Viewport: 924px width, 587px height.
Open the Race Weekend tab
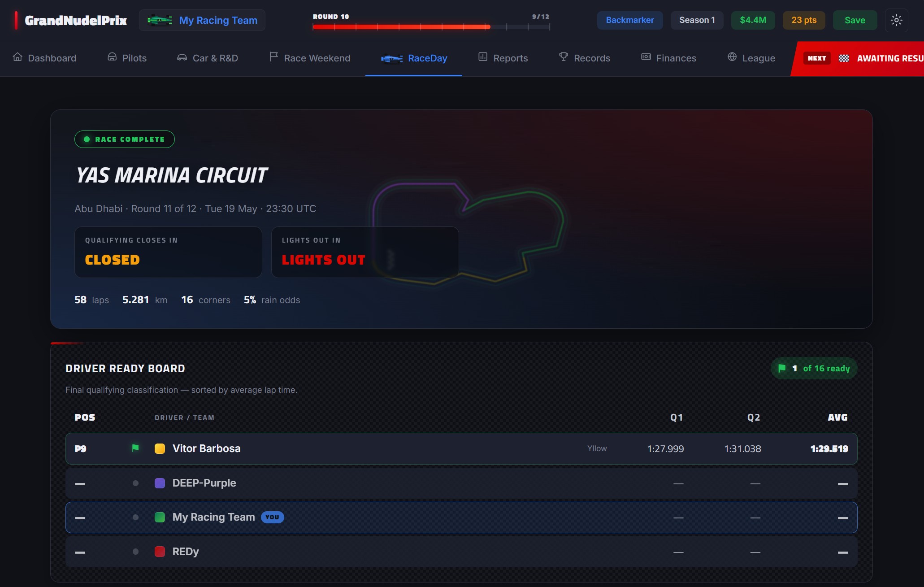(x=310, y=58)
